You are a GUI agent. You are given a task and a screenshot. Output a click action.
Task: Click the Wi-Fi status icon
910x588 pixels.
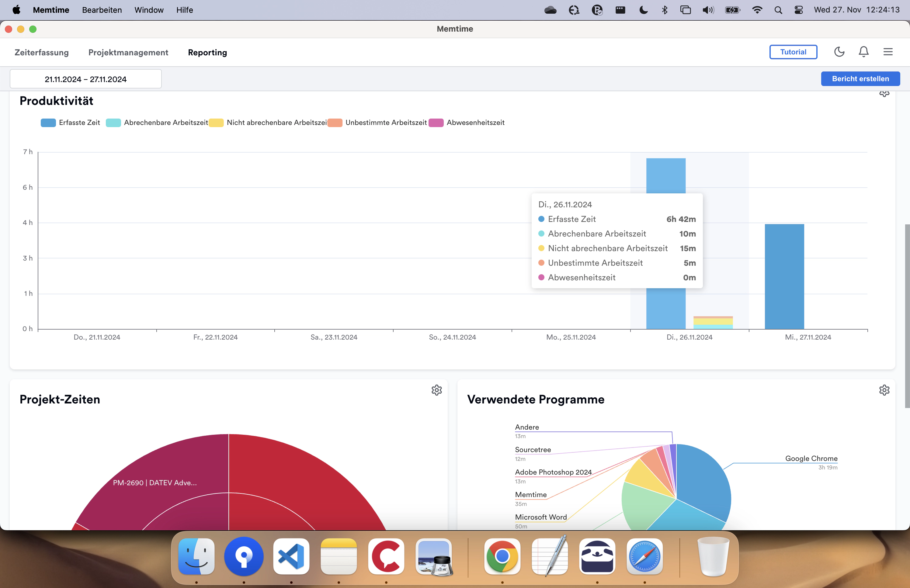coord(757,10)
